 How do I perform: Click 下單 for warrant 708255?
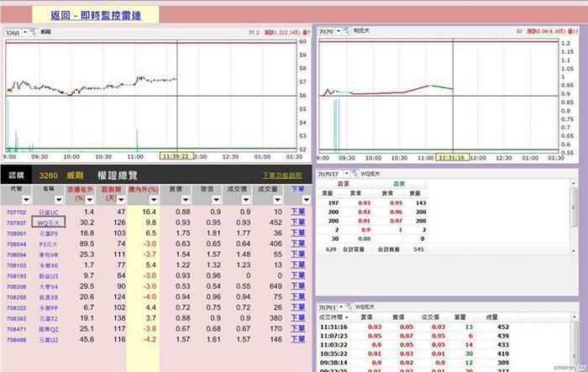click(x=298, y=296)
